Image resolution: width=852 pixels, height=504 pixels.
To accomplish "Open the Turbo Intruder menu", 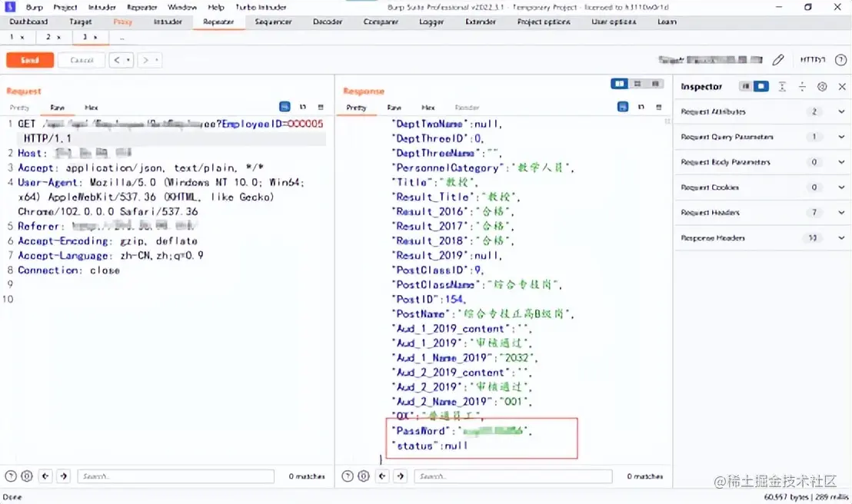I will [x=261, y=7].
